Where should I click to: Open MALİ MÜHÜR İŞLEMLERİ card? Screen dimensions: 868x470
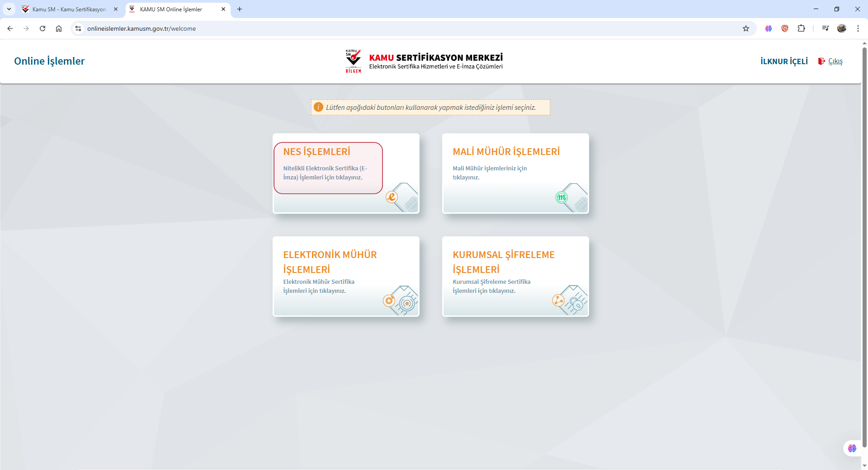click(x=506, y=152)
